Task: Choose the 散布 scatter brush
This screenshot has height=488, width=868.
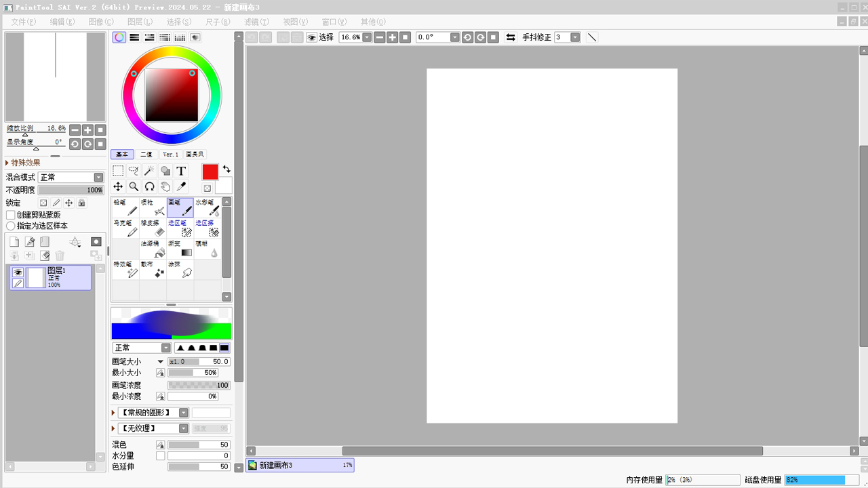Action: point(153,269)
